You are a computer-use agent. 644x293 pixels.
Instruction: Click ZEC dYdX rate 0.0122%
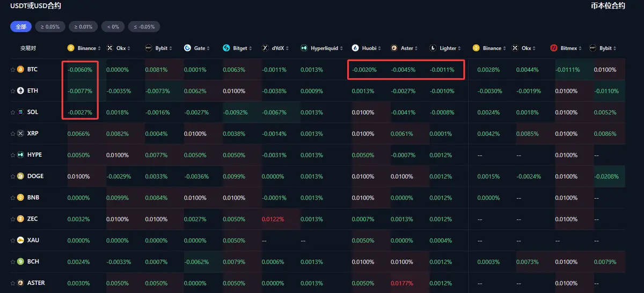coord(273,219)
